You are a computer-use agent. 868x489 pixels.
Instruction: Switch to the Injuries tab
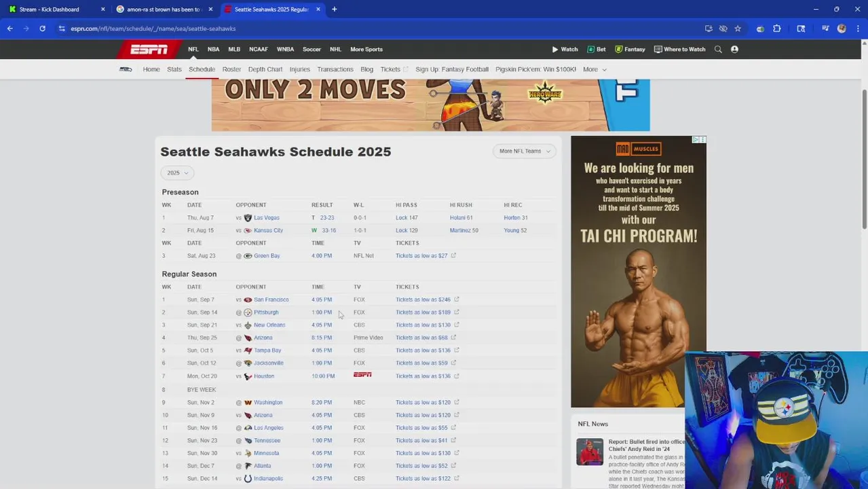tap(300, 69)
